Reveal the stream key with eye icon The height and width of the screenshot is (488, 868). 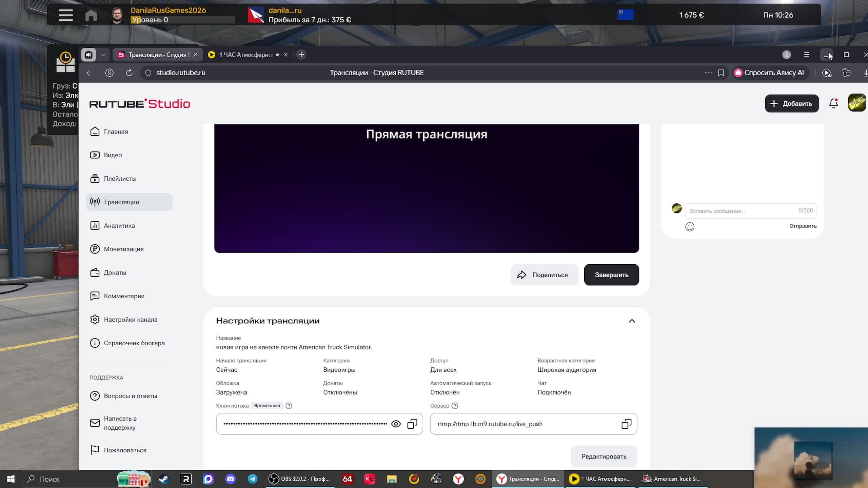396,424
